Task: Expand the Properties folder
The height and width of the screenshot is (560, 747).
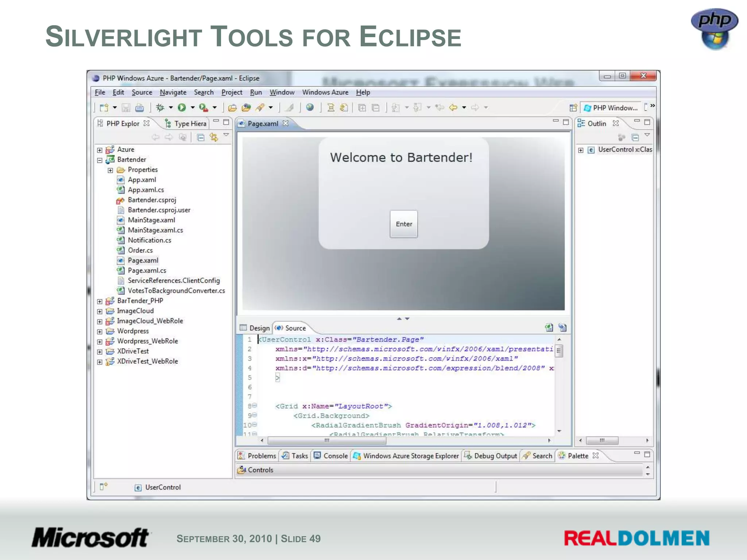Action: [110, 170]
